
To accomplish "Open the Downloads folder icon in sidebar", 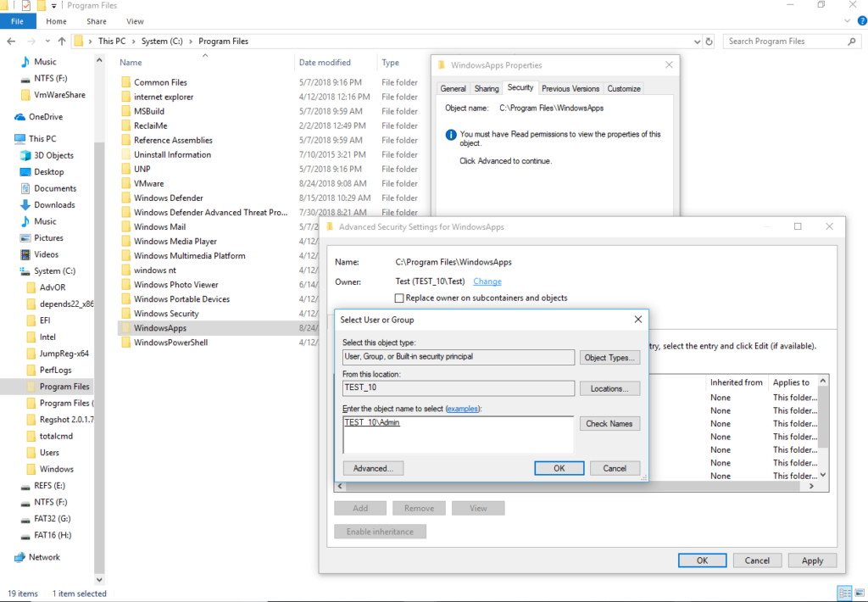I will point(25,205).
